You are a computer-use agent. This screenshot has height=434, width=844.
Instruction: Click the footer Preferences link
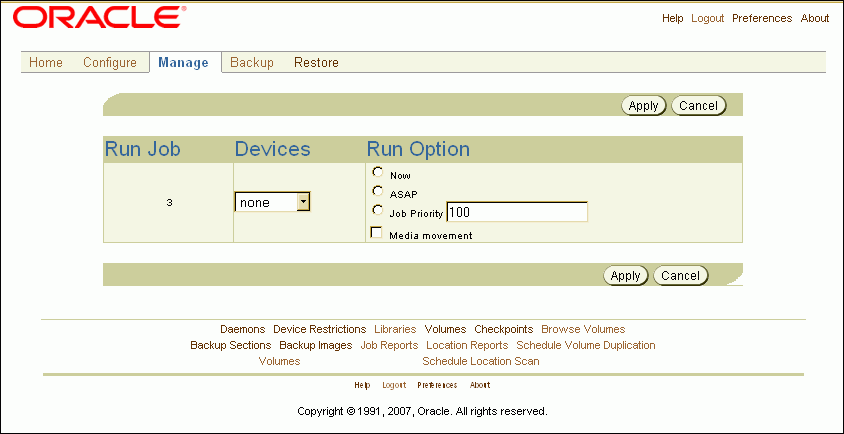(437, 385)
